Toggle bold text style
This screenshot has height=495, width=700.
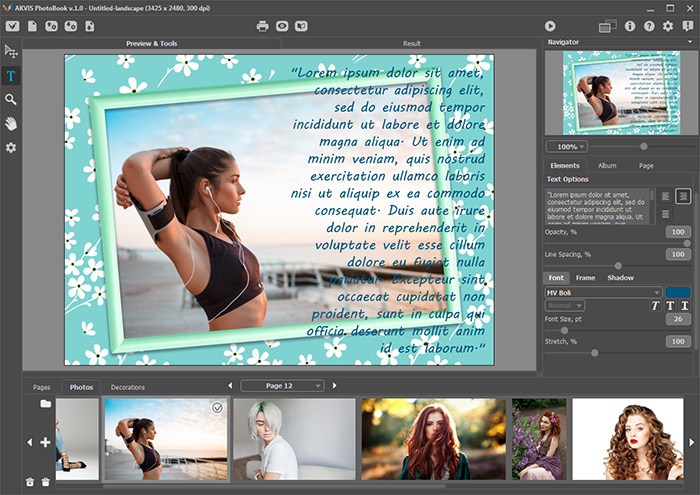click(x=670, y=306)
